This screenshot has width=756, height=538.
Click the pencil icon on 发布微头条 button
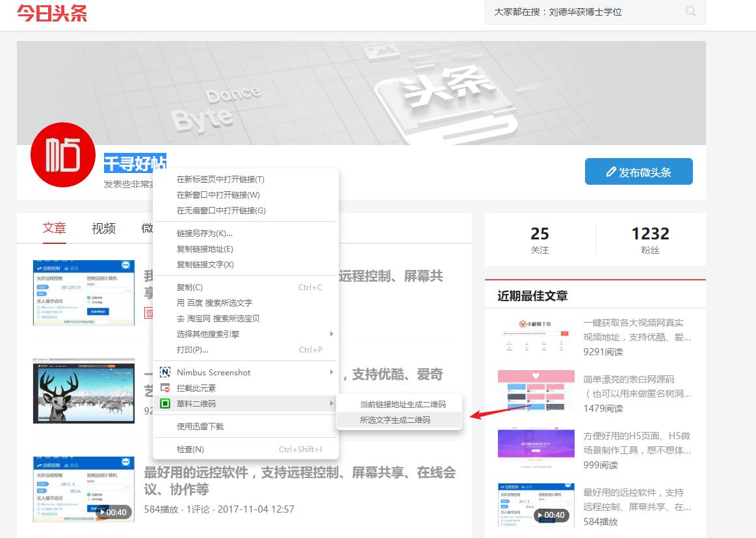[612, 171]
